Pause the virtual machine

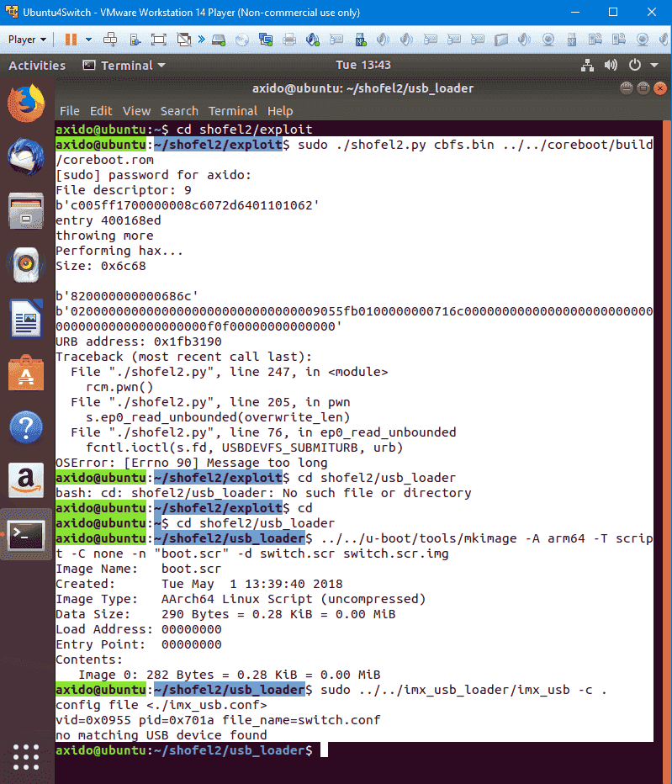pos(71,40)
